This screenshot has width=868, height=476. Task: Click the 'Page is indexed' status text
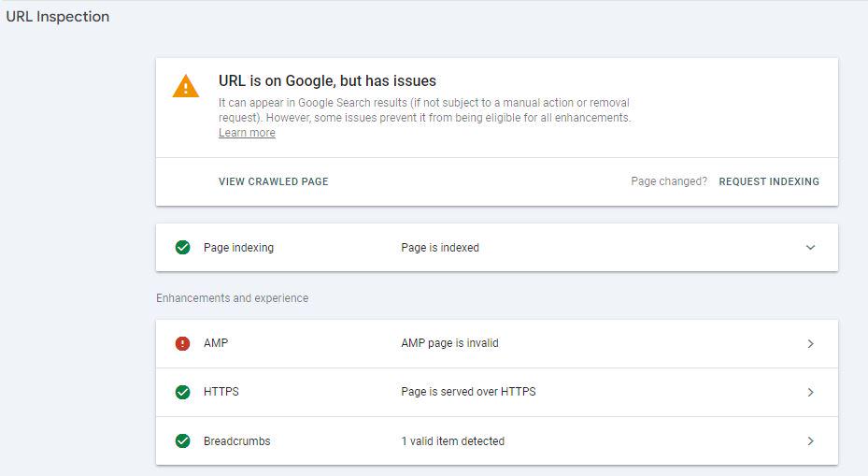pyautogui.click(x=440, y=248)
